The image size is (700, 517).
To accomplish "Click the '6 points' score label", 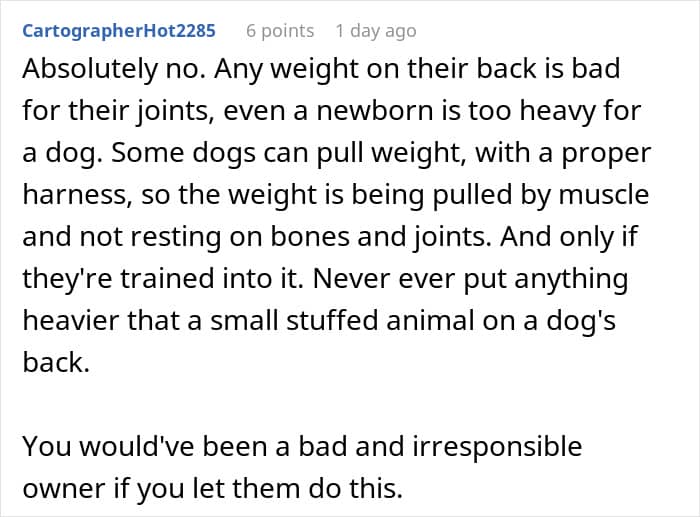I will point(280,31).
